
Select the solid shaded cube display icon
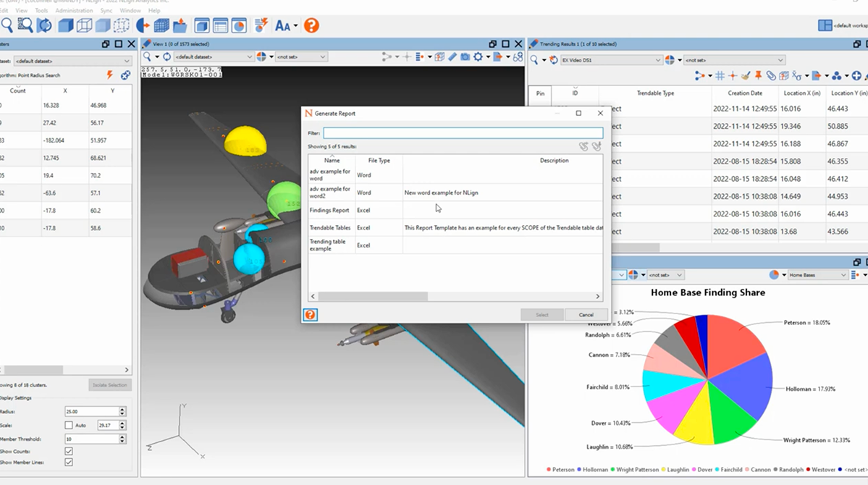(65, 25)
